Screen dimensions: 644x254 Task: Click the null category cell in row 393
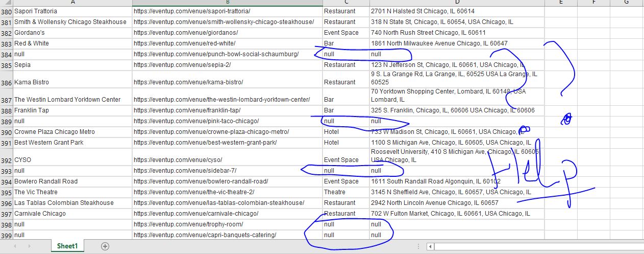345,171
